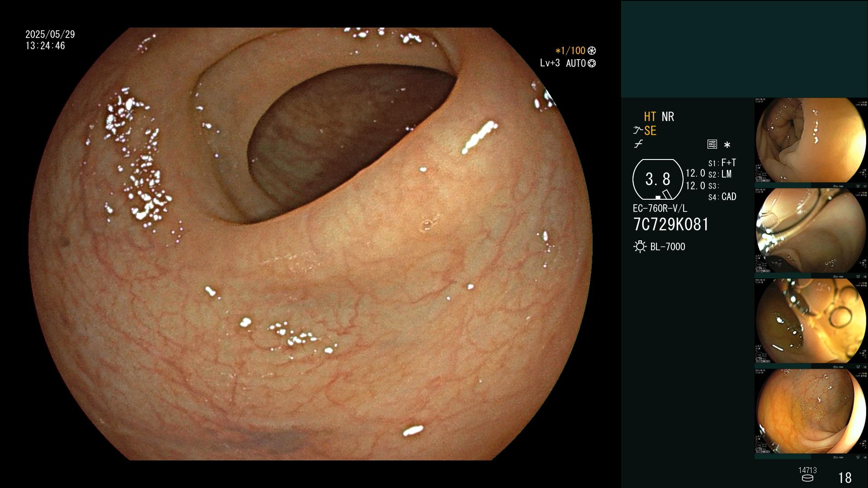Click the SE enhancement indicator
Image resolution: width=868 pixels, height=488 pixels.
tap(650, 131)
